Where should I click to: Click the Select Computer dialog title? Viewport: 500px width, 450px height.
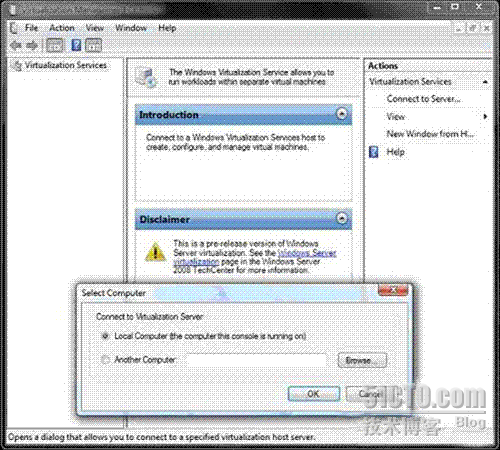coord(114,293)
